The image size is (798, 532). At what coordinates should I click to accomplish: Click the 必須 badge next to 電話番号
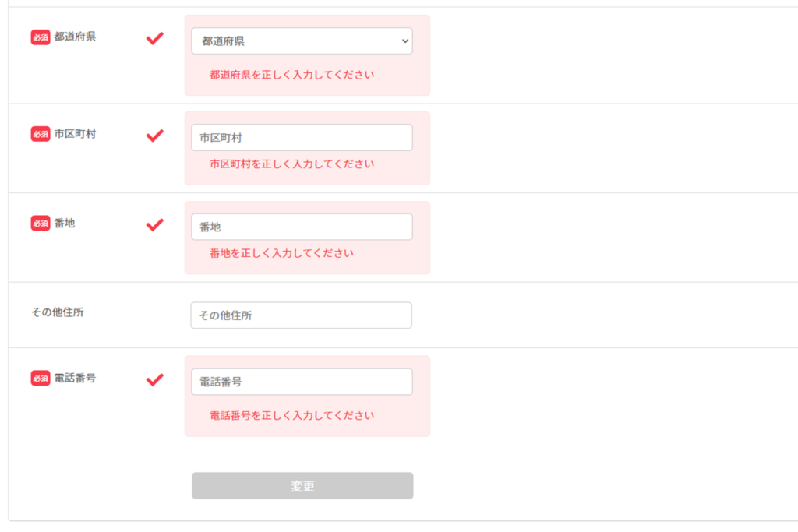(x=41, y=378)
